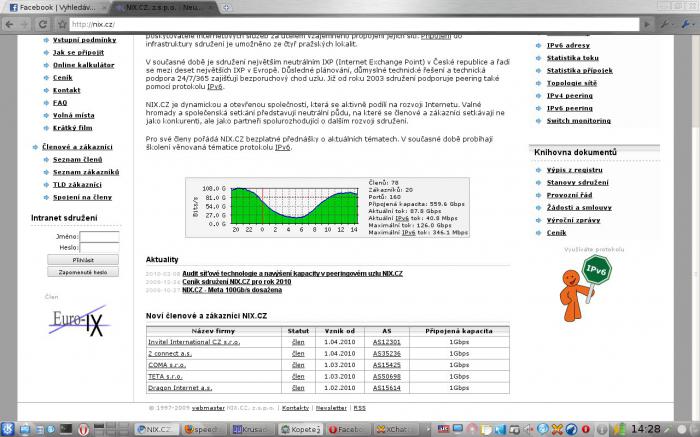Open the page control wrench menu
Viewport: 700px width, 437px height.
666,24
